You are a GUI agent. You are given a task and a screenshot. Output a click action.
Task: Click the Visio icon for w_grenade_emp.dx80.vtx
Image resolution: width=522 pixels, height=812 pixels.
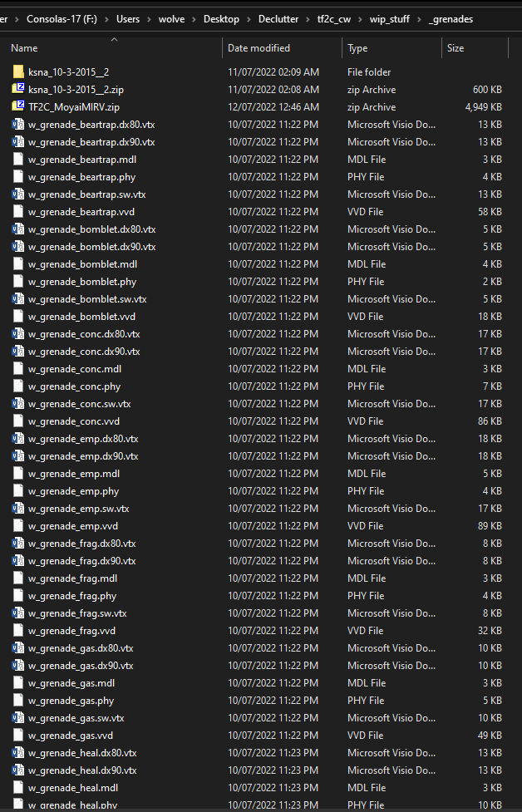tap(18, 438)
